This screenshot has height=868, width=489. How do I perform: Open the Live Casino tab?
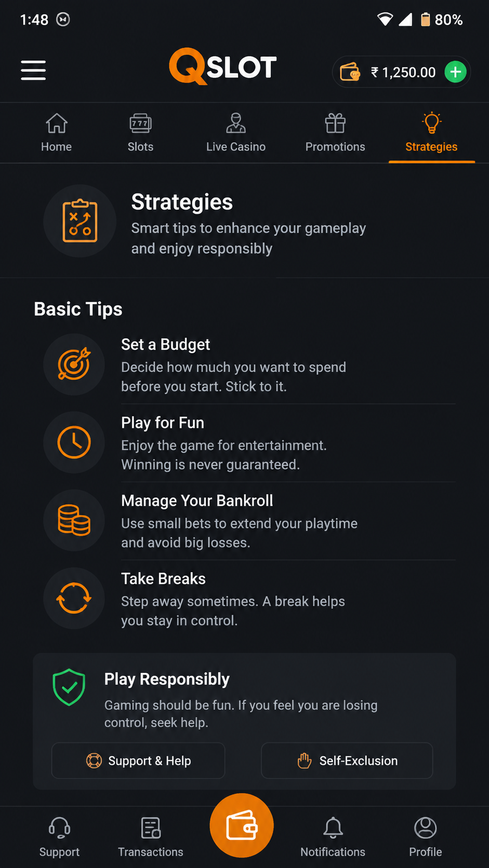point(236,133)
